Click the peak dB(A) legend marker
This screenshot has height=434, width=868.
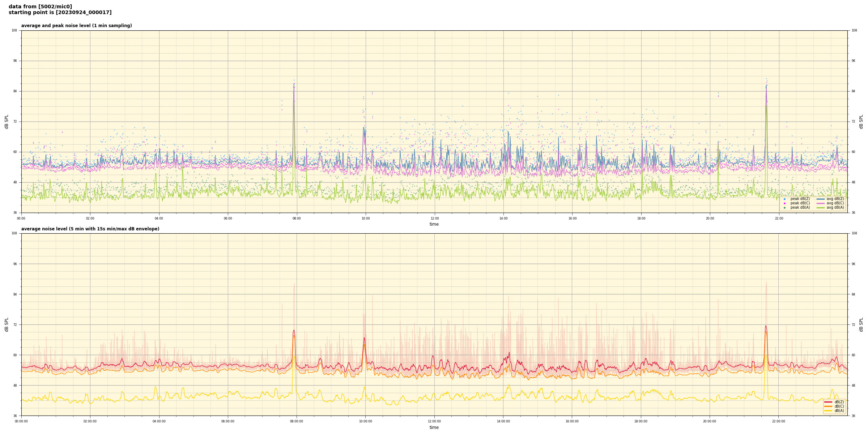pos(784,208)
